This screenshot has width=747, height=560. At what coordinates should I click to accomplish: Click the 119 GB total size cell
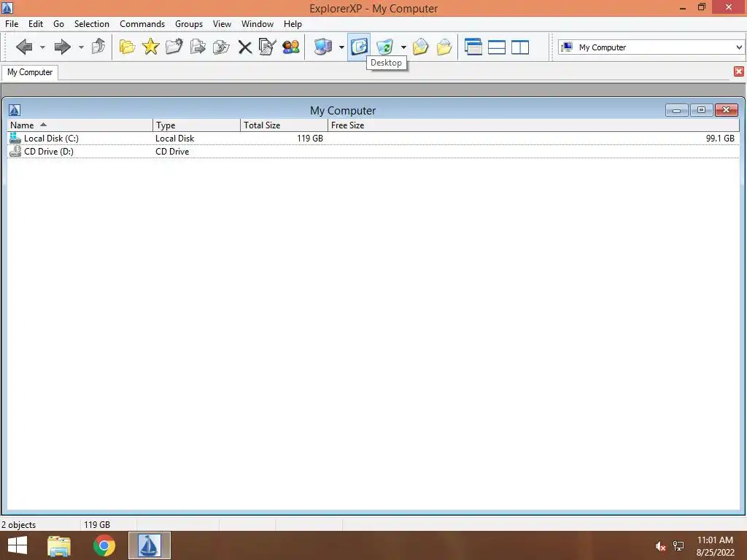click(309, 139)
